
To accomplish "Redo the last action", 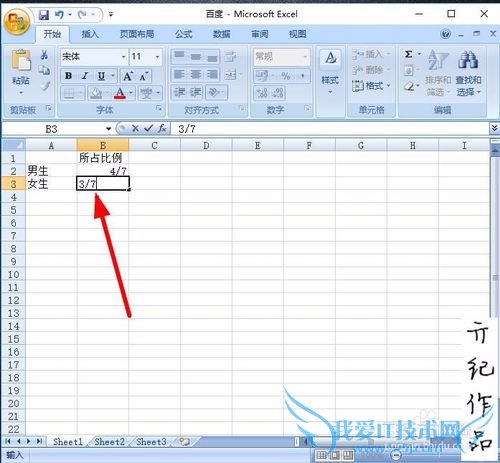I will pyautogui.click(x=82, y=15).
